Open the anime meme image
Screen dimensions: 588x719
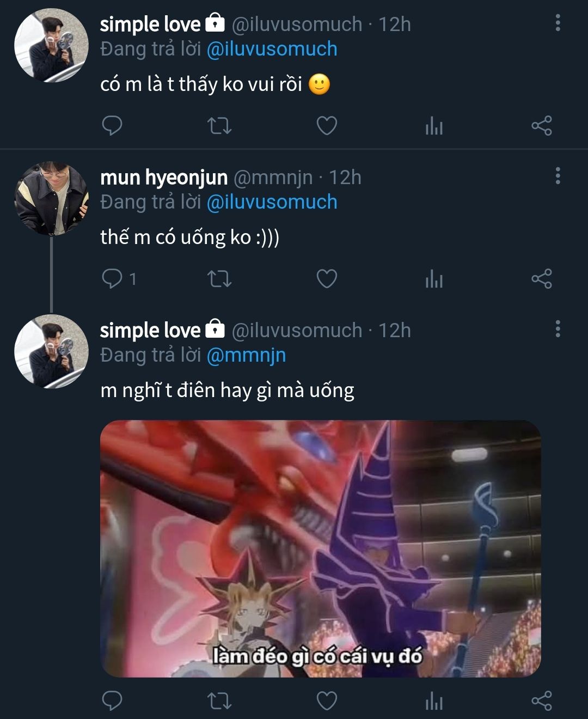click(320, 549)
